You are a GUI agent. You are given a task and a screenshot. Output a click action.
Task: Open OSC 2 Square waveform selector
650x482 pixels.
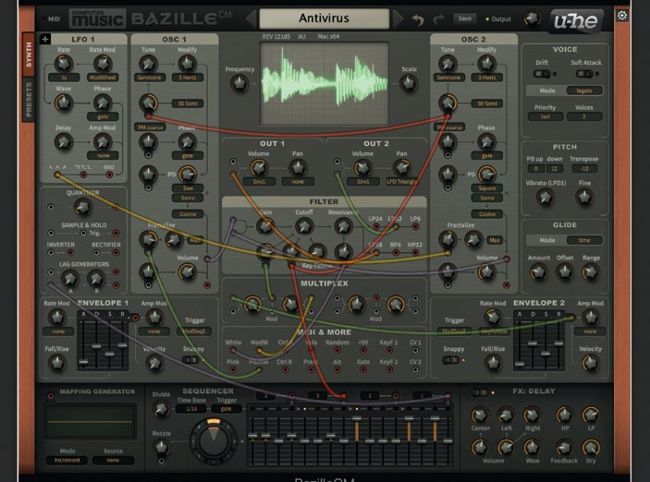point(487,188)
